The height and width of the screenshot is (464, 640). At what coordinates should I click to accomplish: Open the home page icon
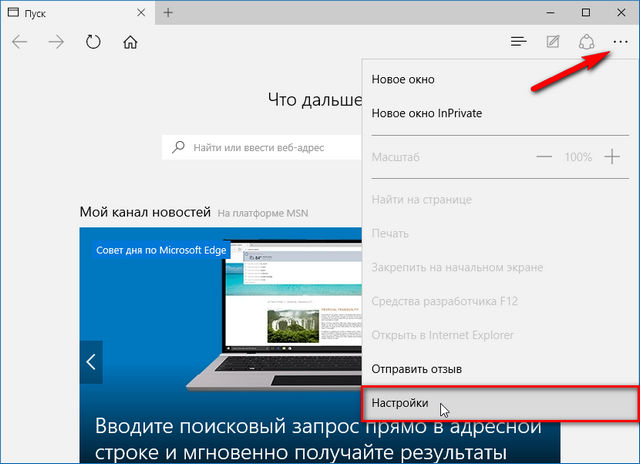point(130,42)
